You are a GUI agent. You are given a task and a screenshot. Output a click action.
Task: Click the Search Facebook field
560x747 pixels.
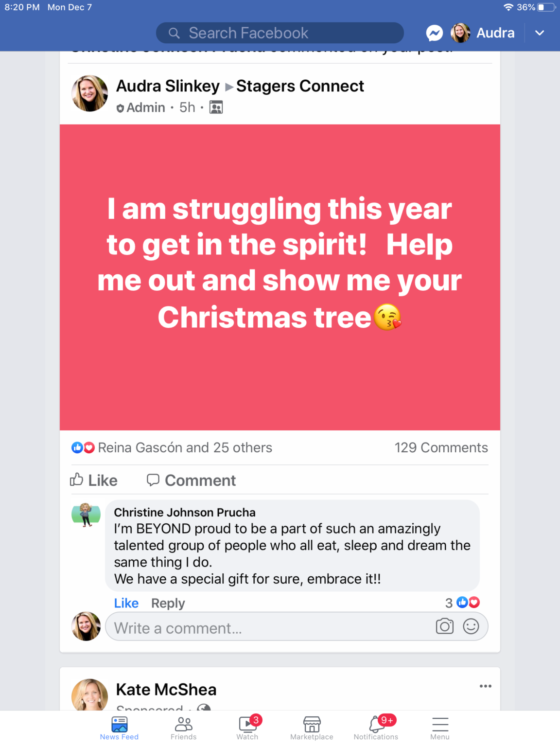[280, 33]
